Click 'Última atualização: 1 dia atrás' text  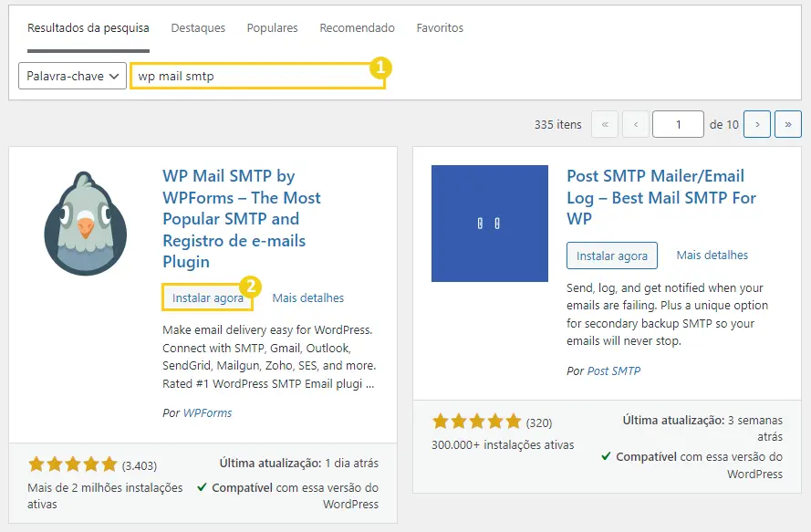[x=299, y=464]
